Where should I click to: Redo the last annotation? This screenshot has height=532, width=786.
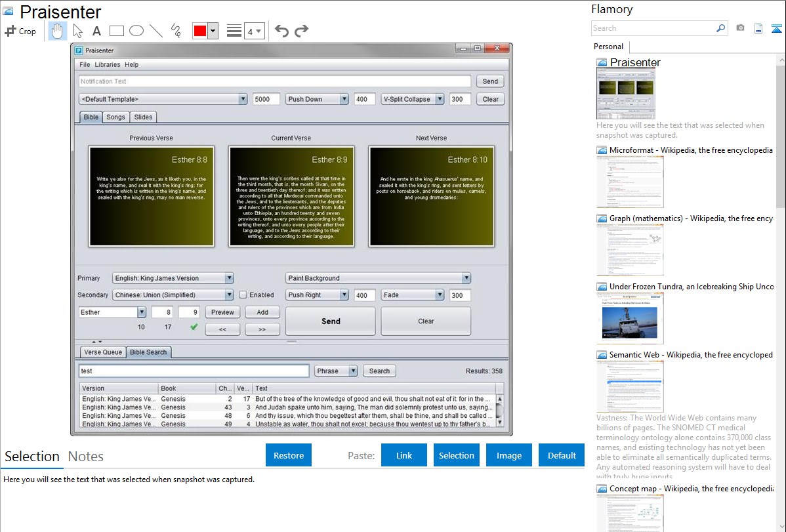(301, 31)
